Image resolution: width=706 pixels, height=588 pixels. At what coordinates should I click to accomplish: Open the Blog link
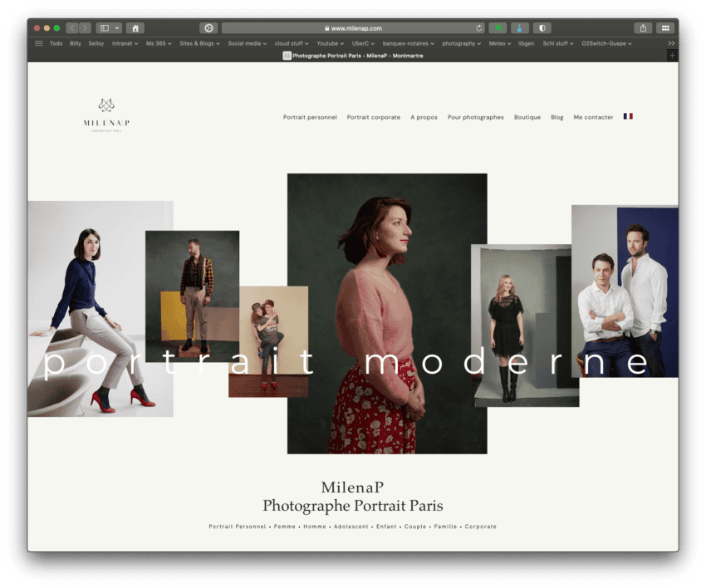click(x=557, y=117)
